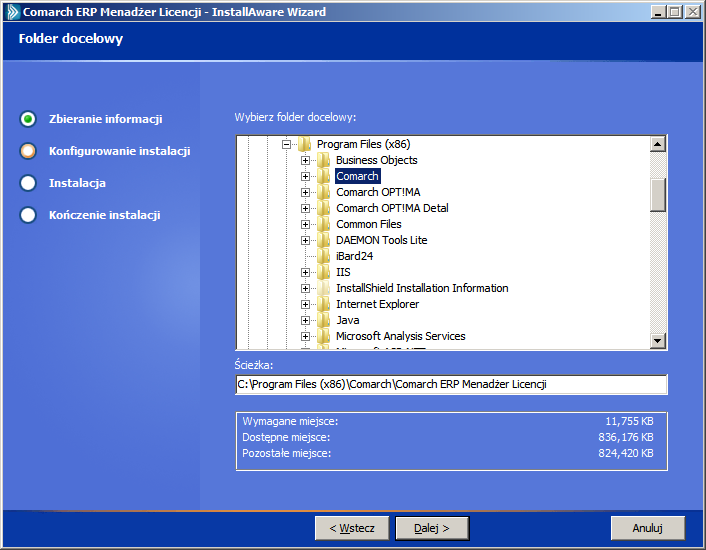Screen dimensions: 706x550
Task: Select the highlighted Comarch folder label
Action: pos(358,176)
